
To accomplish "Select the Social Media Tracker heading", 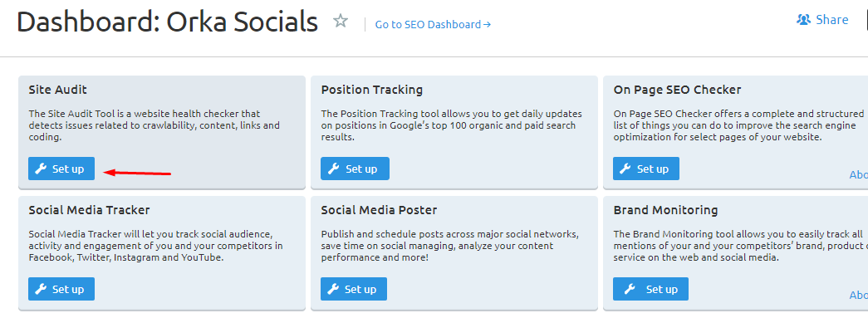I will (x=89, y=210).
